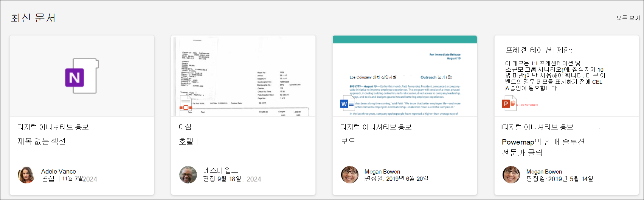The image size is (644, 200).
Task: Open the Powernap의 판매 솔루션 document title
Action: [543, 142]
